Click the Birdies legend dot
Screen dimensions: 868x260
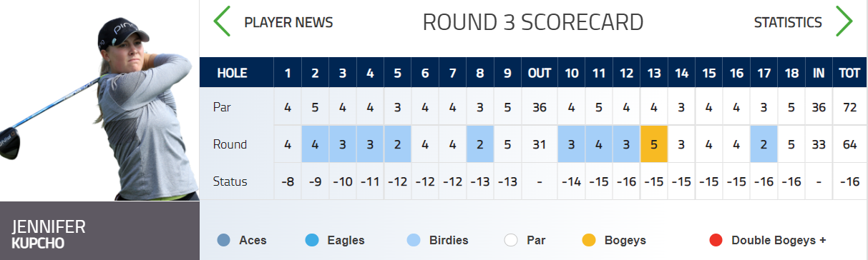(x=413, y=240)
